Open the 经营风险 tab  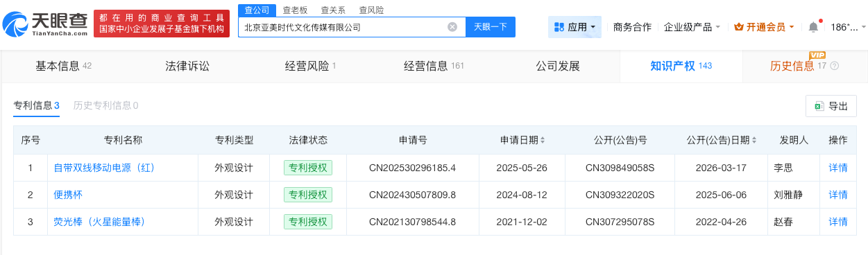[310, 66]
